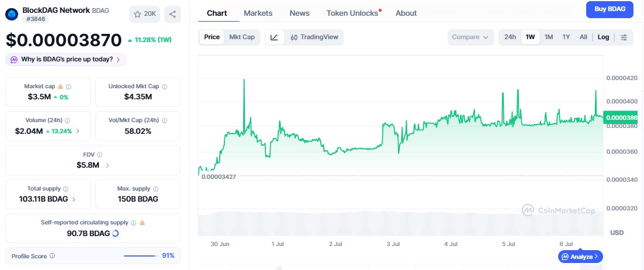
Task: Click the 150B BDAG max supply value
Action: pyautogui.click(x=138, y=199)
